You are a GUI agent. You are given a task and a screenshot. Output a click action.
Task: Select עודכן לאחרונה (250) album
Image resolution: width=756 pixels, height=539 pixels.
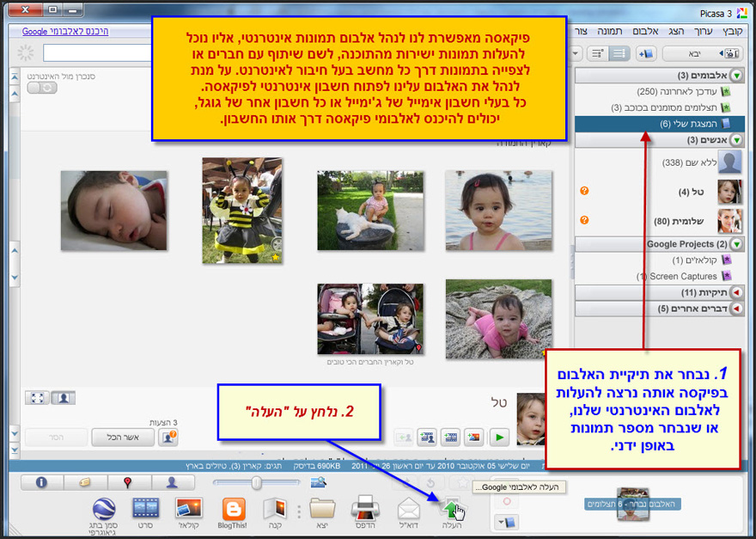[660, 92]
